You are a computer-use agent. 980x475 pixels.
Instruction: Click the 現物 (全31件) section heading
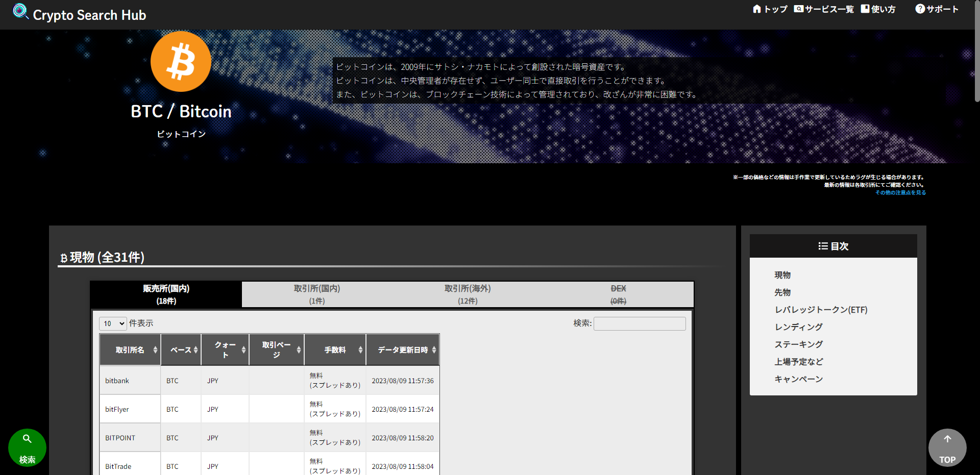pos(102,257)
